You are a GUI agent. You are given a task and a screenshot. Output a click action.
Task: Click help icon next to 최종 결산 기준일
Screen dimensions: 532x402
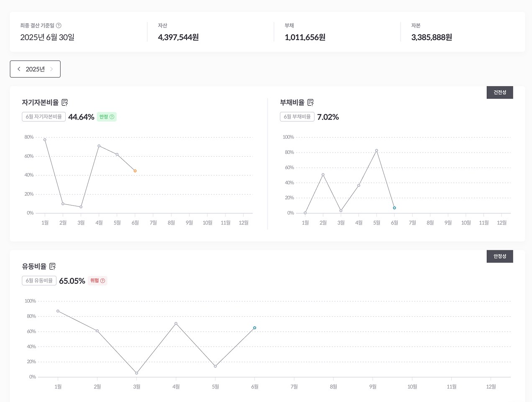coord(59,25)
